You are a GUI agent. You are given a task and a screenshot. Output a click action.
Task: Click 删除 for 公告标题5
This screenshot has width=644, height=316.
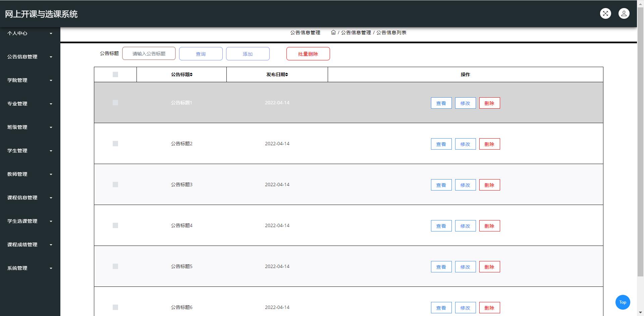coord(490,267)
